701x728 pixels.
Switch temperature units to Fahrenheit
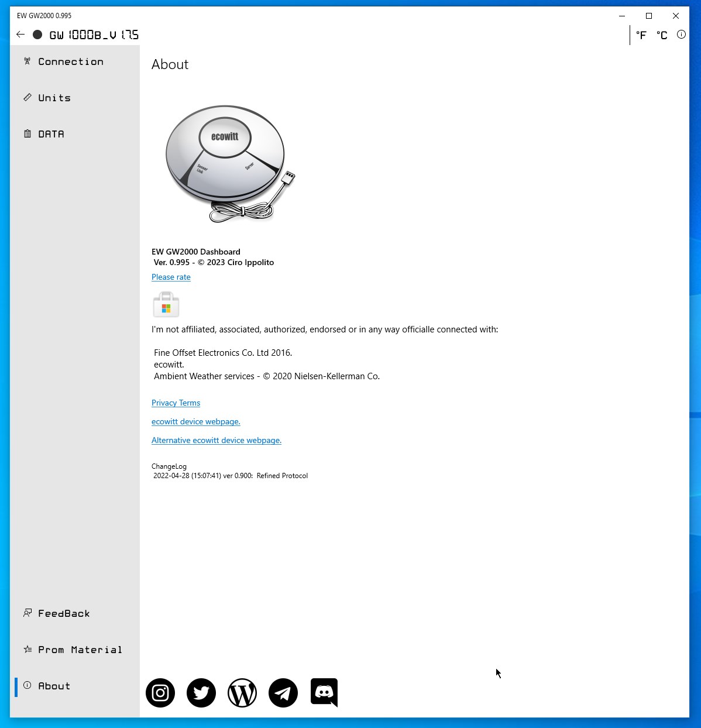tap(641, 35)
